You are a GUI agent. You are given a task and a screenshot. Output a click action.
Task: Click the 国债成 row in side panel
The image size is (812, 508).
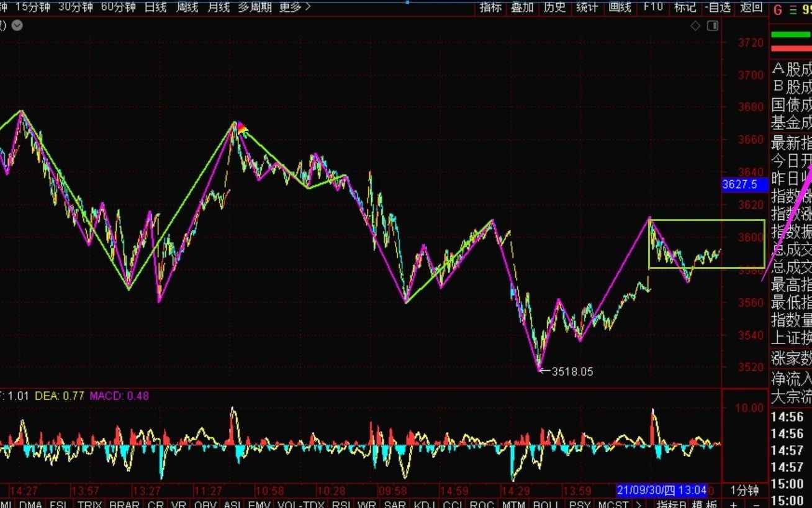(792, 104)
